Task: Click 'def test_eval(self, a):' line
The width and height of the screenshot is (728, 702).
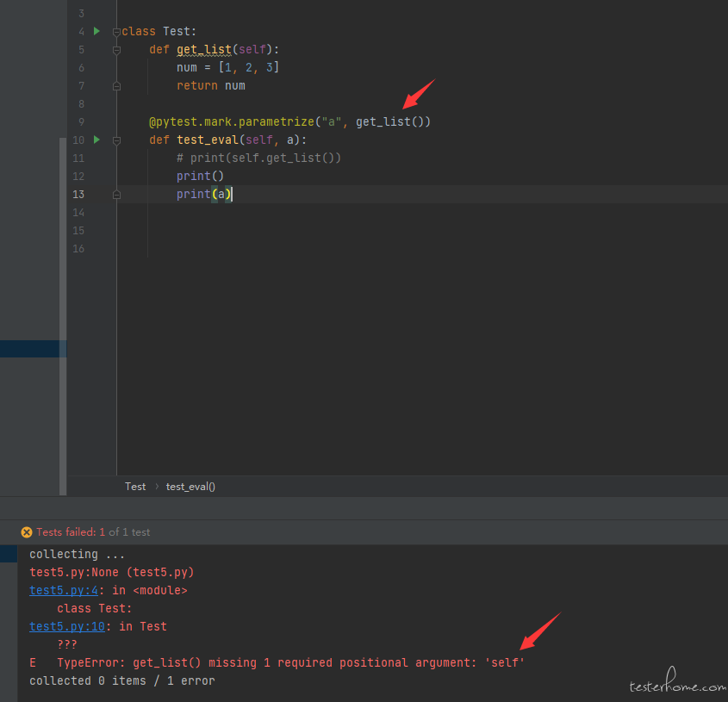Action: click(227, 140)
